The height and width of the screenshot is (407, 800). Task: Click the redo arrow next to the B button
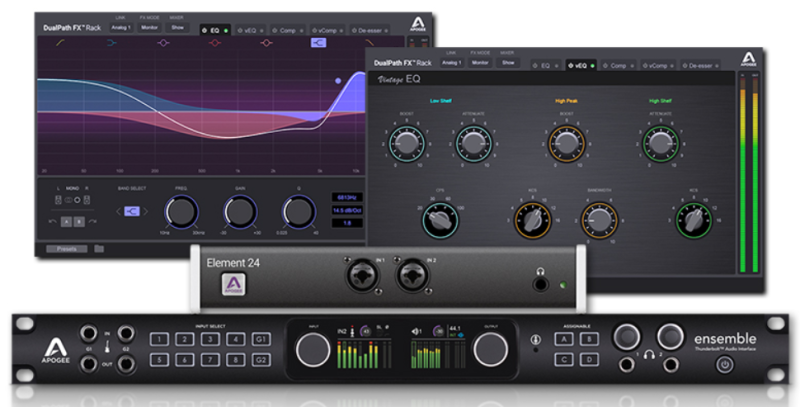coord(92,221)
